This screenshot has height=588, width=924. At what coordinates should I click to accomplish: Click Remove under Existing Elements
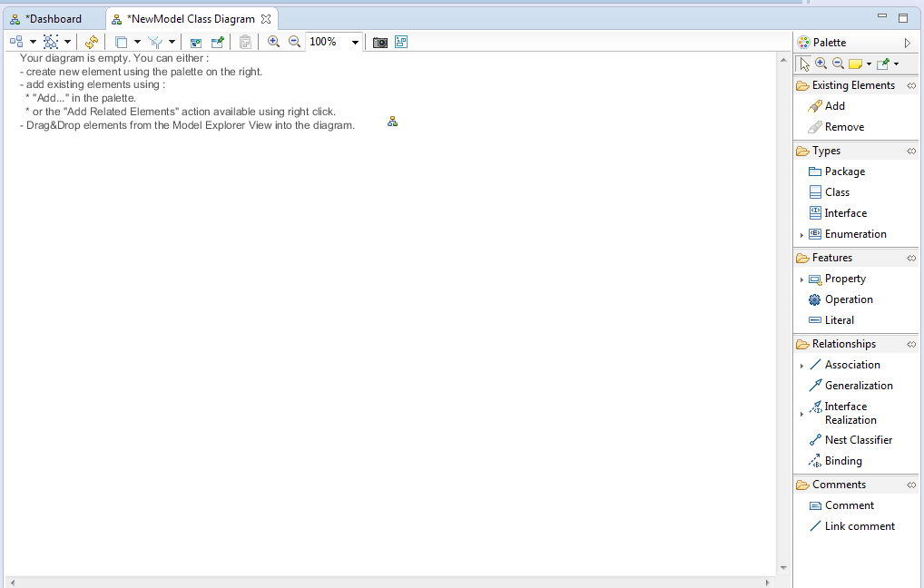[x=843, y=127]
